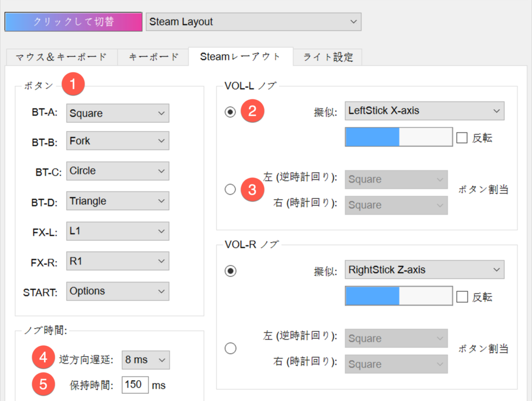
Task: Select the VOL-L 擬似 analog radio button
Action: click(230, 112)
